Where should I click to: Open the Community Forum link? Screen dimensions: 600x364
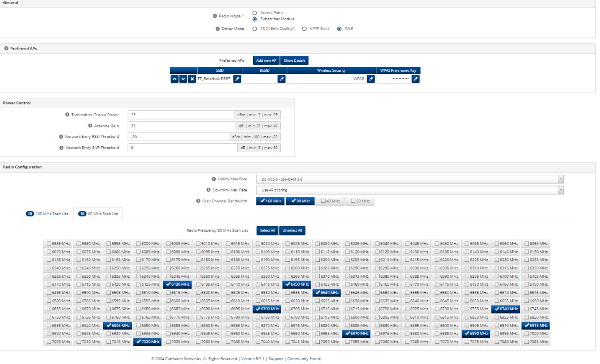(x=304, y=359)
